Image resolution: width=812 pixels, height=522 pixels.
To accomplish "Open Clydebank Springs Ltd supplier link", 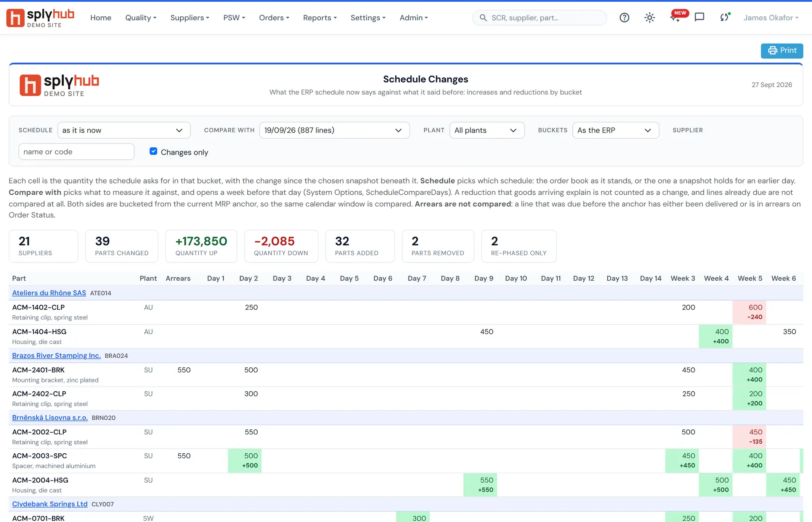I will tap(50, 504).
